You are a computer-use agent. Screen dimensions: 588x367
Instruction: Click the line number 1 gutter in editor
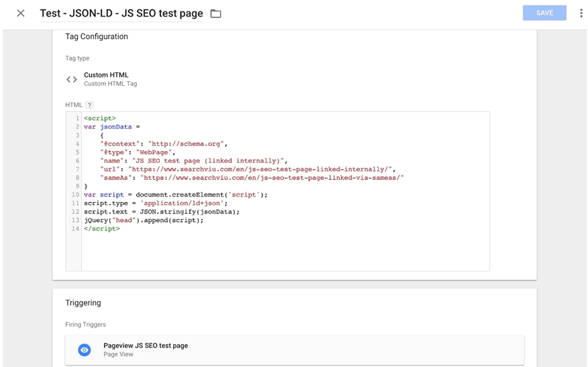click(x=77, y=118)
